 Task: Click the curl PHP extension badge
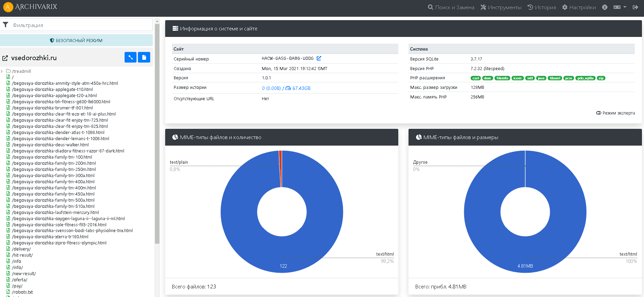point(475,78)
